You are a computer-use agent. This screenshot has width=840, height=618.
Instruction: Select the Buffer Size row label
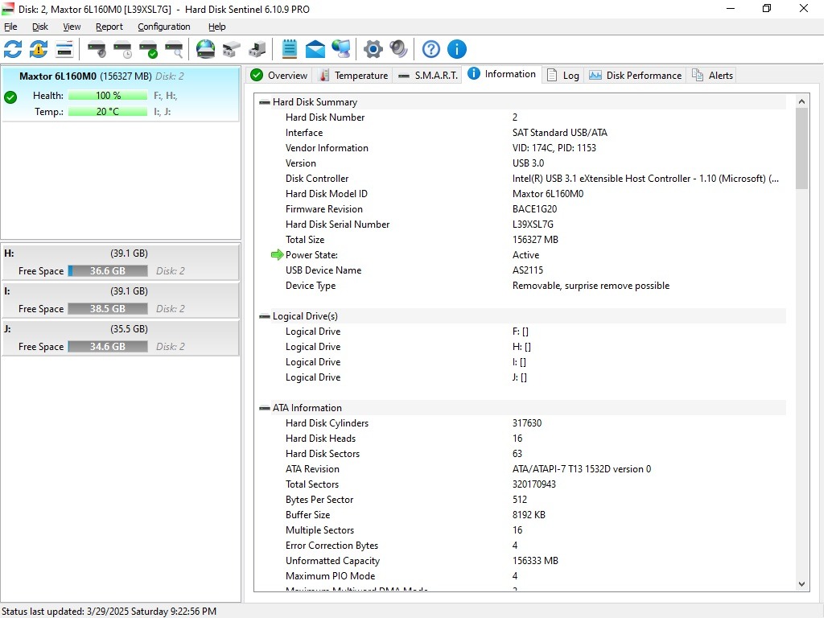307,515
